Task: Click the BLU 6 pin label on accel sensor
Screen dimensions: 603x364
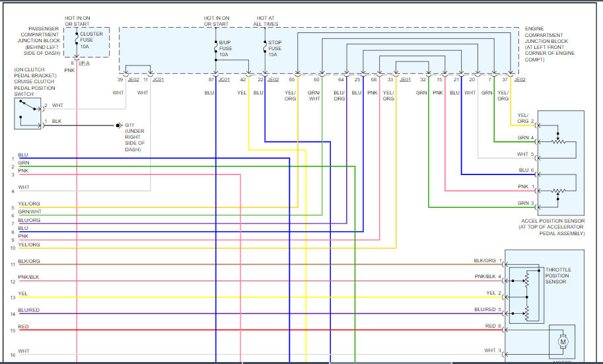Action: point(526,170)
